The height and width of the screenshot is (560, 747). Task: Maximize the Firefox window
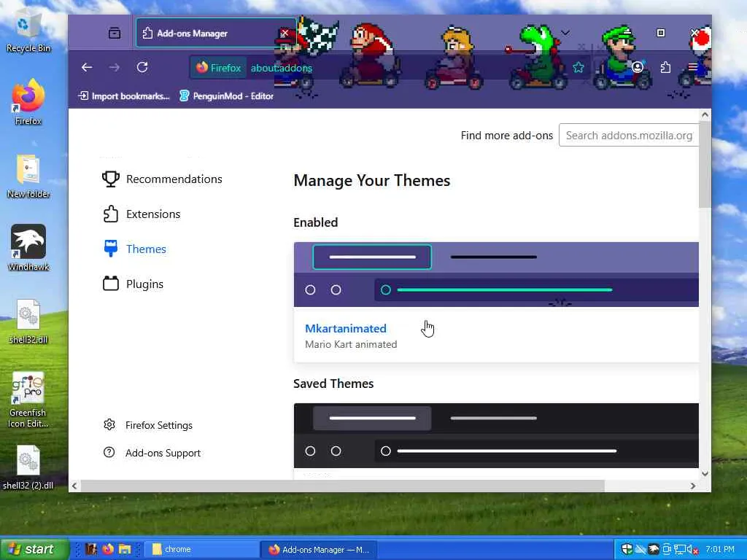pos(661,33)
